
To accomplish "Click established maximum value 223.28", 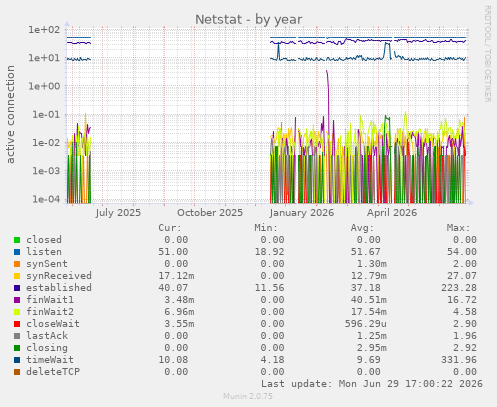I will pyautogui.click(x=459, y=288).
